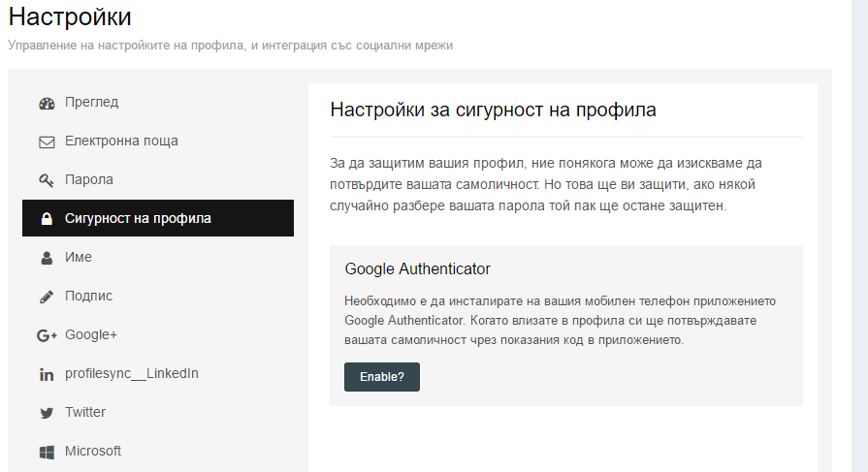Click the envelope icon beside Електронна поща
The height and width of the screenshot is (472, 868).
48,142
